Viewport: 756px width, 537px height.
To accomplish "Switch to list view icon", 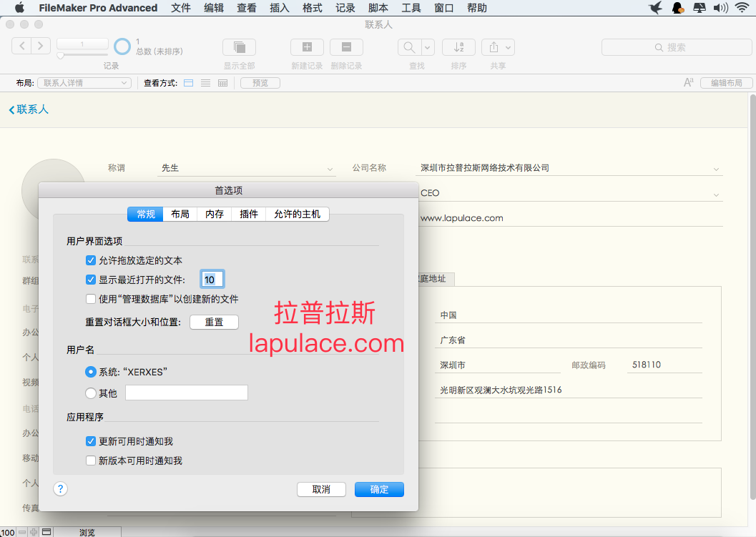I will click(205, 83).
